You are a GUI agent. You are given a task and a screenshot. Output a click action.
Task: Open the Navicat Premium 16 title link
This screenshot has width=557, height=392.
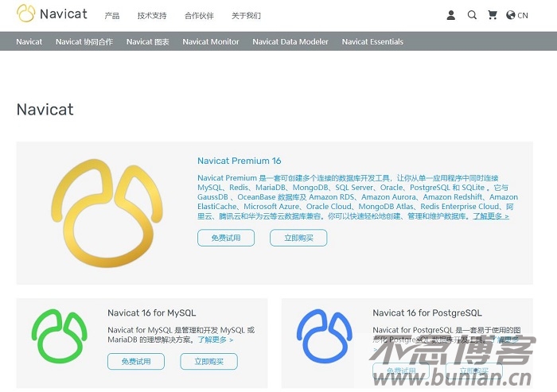[239, 161]
